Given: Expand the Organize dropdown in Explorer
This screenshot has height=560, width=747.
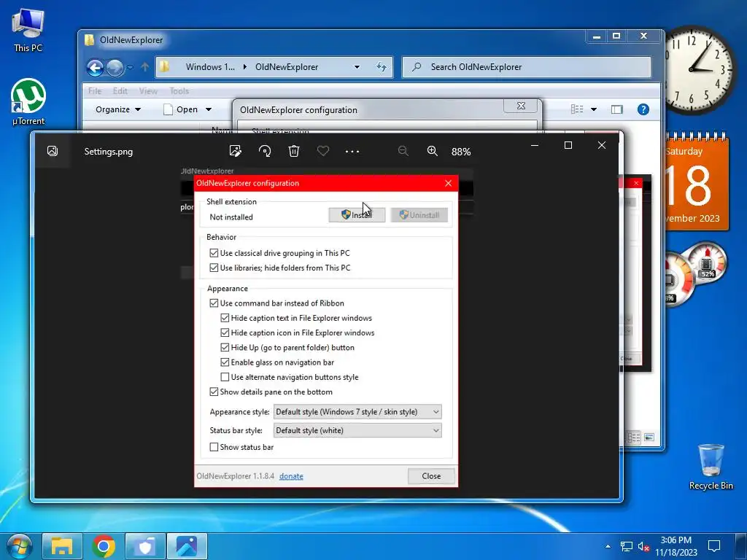Looking at the screenshot, I should pos(118,109).
